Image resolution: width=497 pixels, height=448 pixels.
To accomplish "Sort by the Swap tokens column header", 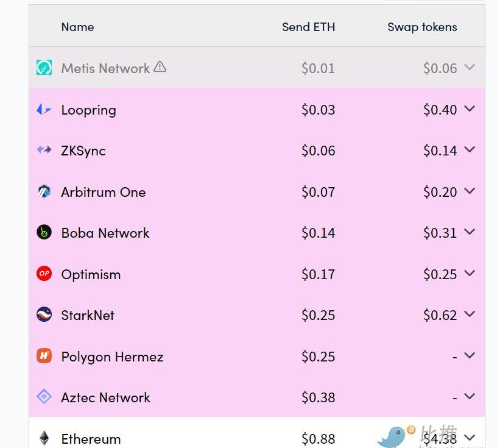I will pos(422,27).
